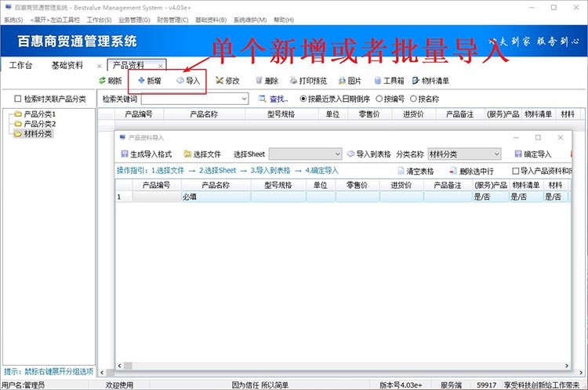This screenshot has width=588, height=390.
Task: Close the 产品资料 tab
Action: click(161, 66)
